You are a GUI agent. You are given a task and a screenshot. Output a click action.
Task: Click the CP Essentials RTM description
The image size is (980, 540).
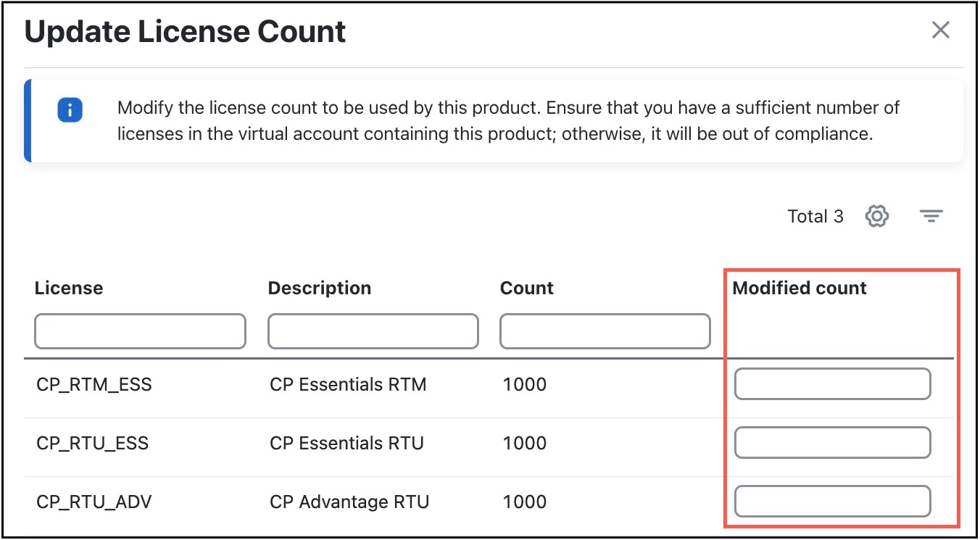click(x=348, y=384)
